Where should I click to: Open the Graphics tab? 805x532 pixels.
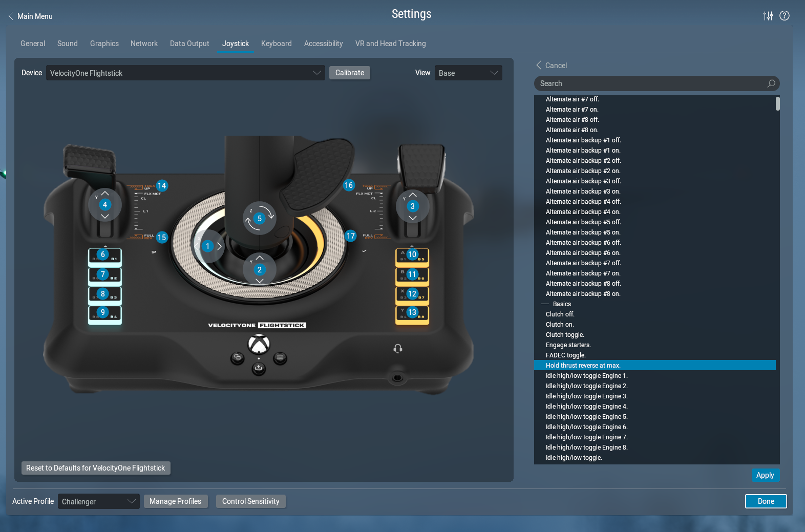pos(104,44)
